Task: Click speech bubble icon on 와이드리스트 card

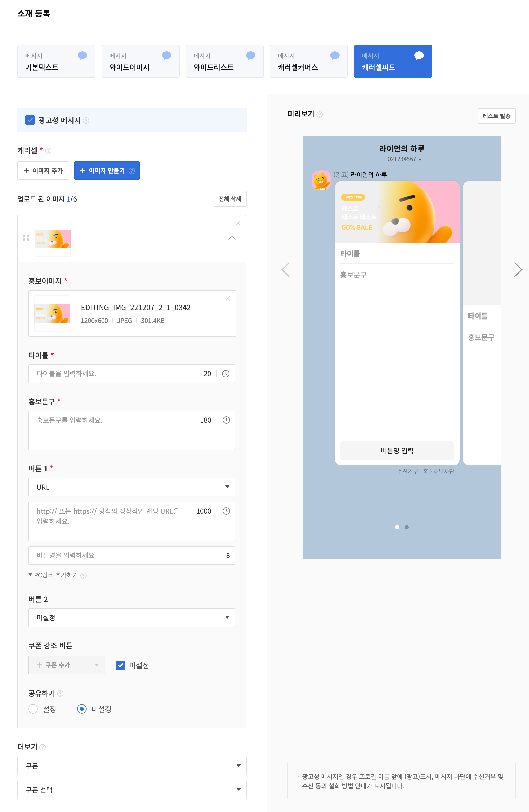Action: (x=251, y=56)
